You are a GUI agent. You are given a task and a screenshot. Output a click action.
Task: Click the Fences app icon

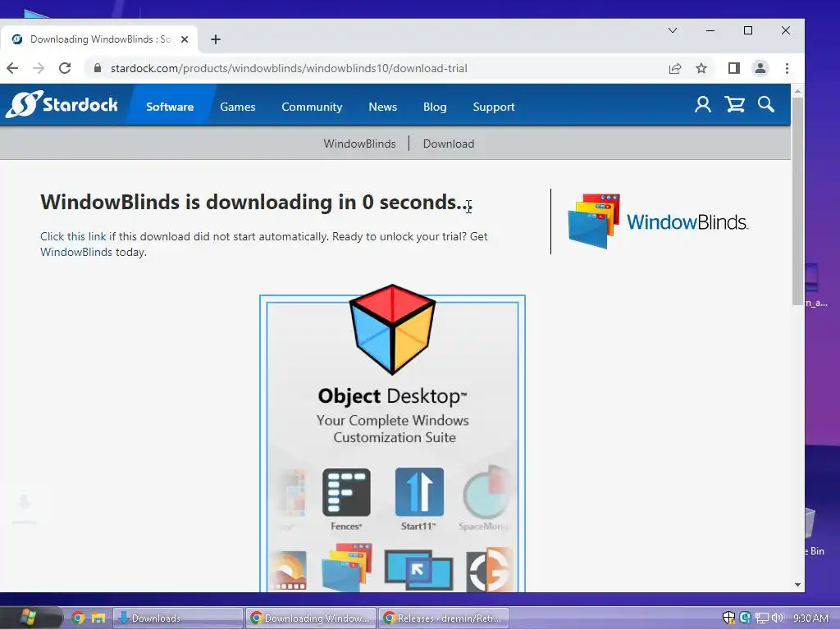coord(346,492)
